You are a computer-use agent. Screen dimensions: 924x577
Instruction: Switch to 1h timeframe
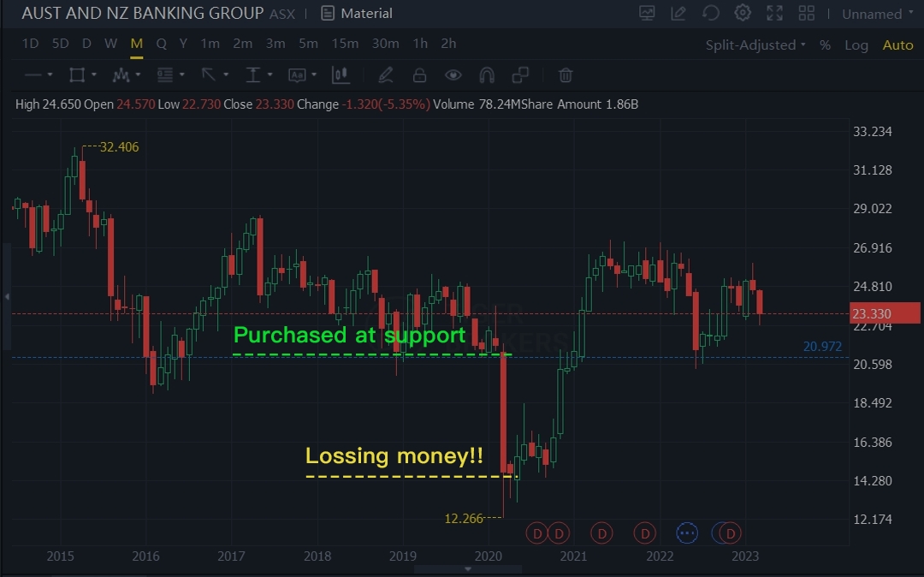point(420,44)
